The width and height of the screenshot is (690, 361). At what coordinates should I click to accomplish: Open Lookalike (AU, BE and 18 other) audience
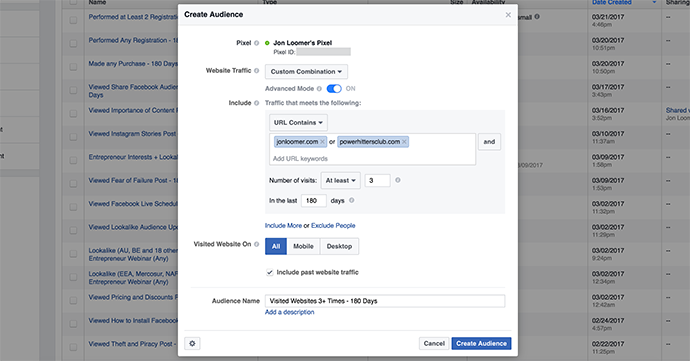click(x=133, y=254)
